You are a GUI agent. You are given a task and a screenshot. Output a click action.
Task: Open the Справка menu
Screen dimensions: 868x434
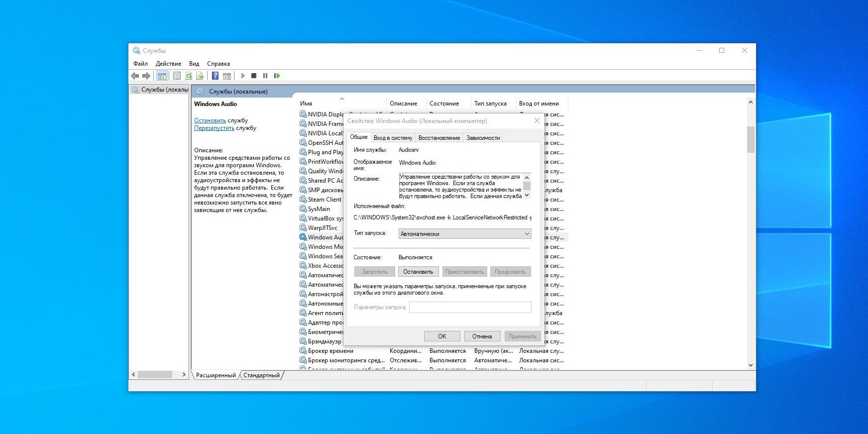[218, 64]
